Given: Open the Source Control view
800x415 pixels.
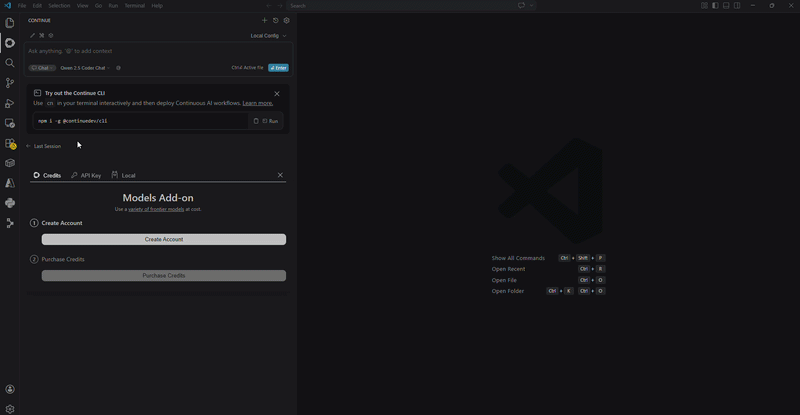Looking at the screenshot, I should (x=10, y=83).
